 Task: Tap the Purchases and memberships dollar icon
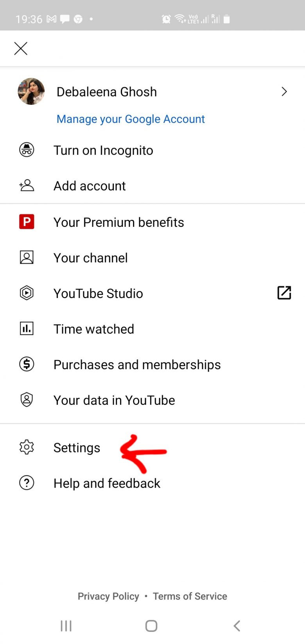click(26, 364)
